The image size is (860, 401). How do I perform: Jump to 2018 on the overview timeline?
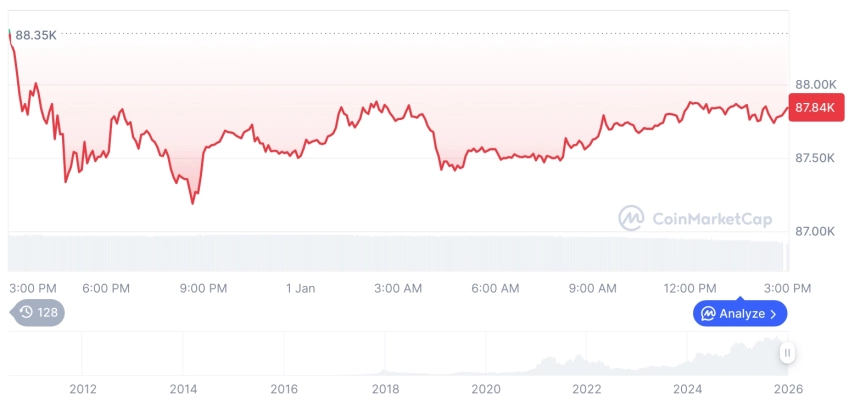[385, 388]
